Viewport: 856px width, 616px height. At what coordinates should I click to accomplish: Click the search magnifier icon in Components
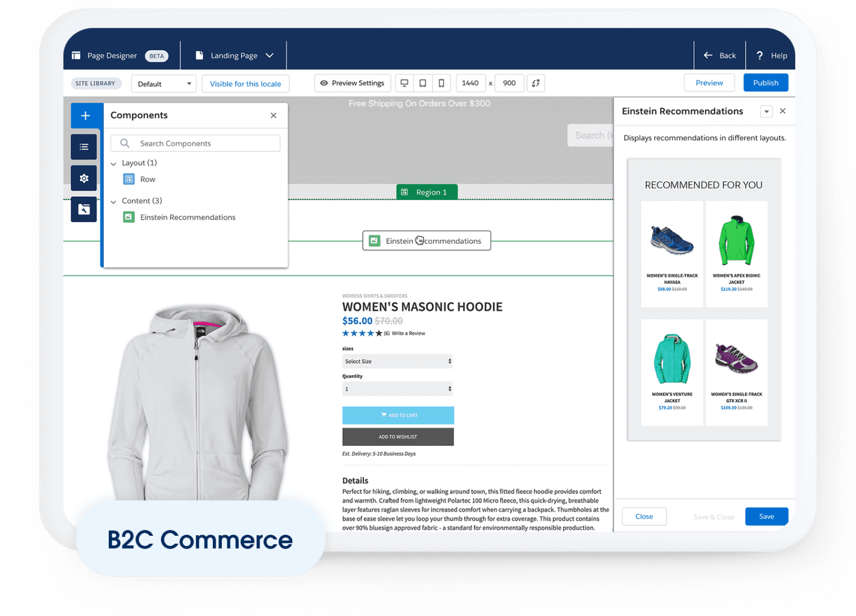click(125, 143)
